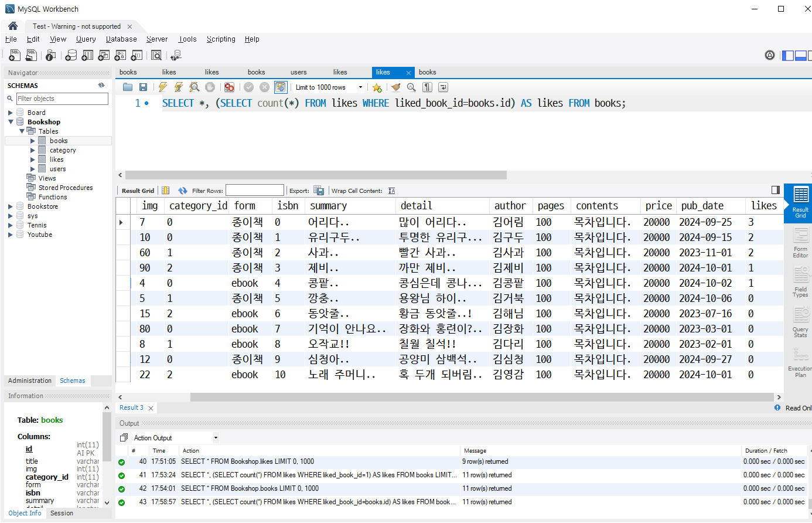Stop the running query hand icon
The height and width of the screenshot is (523, 812).
click(x=210, y=87)
